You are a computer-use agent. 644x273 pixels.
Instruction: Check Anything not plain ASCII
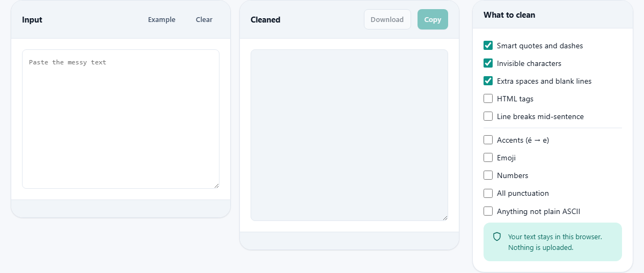(488, 211)
